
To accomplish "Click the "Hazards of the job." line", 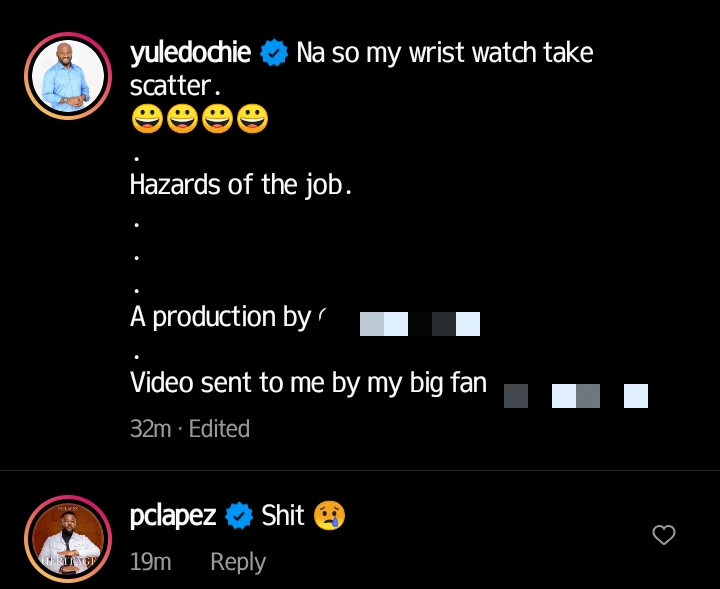I will click(x=240, y=185).
